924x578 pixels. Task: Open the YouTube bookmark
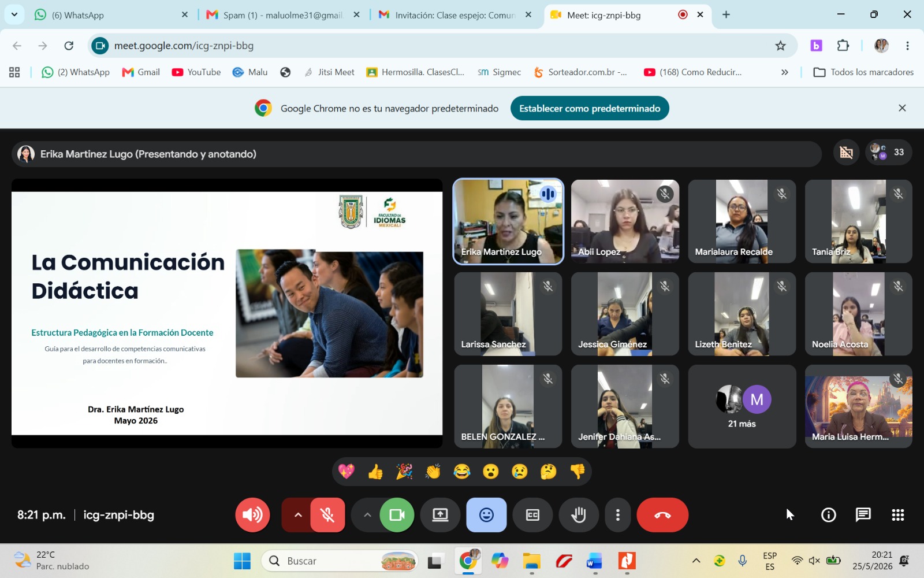196,72
